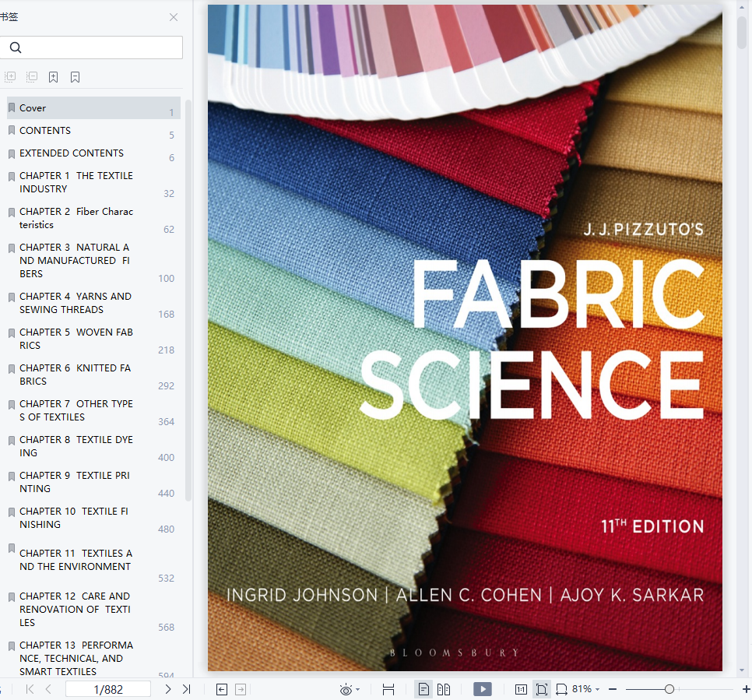The image size is (752, 700).
Task: Go to Chapter 1 The Textile Industry
Action: point(93,182)
